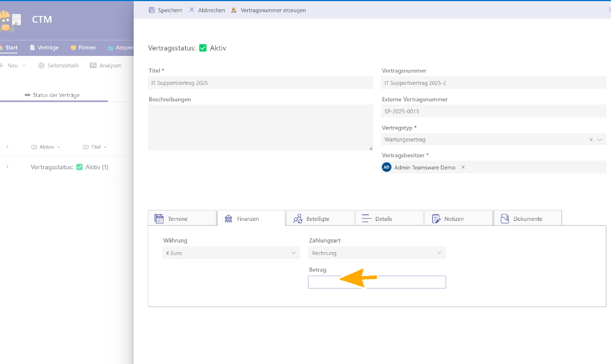Click the Vertragsnummer erzeugen icon
Viewport: 611px width, 364px height.
click(234, 10)
